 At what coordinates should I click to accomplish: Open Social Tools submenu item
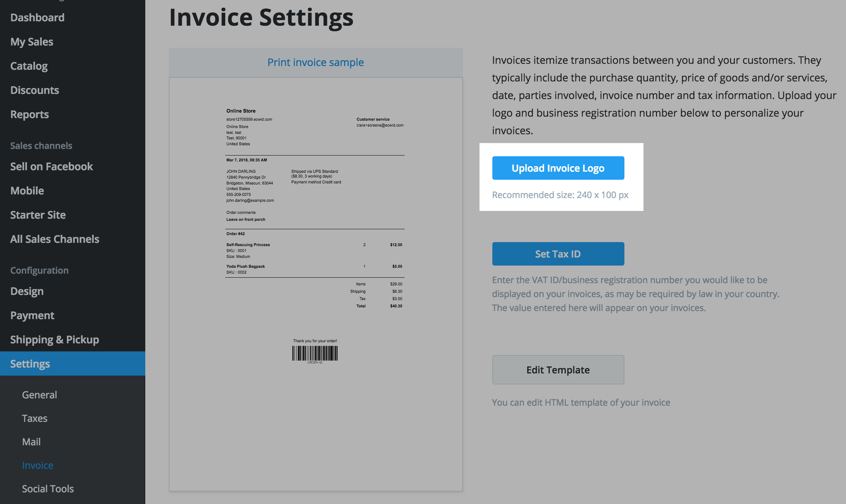pos(48,489)
